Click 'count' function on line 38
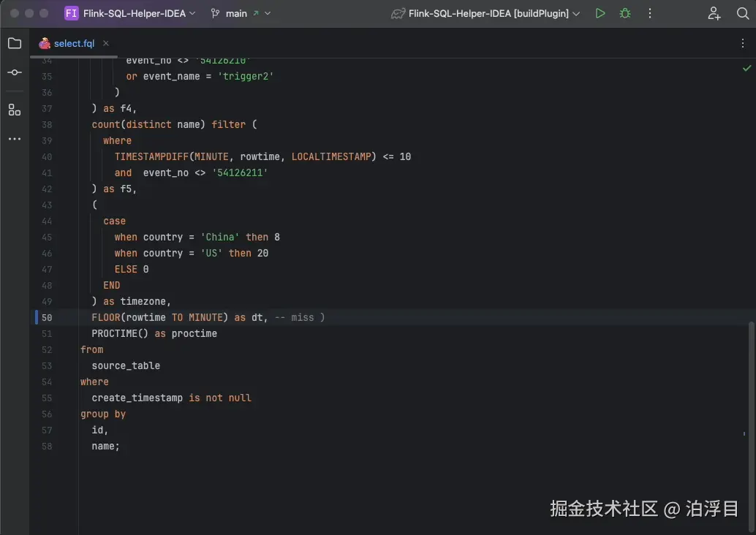The image size is (756, 535). click(x=105, y=124)
